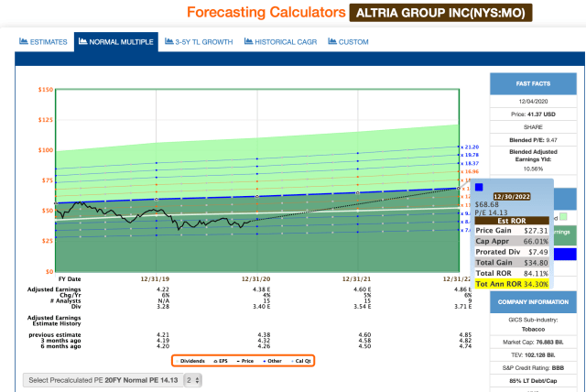This screenshot has height=392, width=586.
Task: Click the Price Gain $27.31 row
Action: (x=512, y=231)
